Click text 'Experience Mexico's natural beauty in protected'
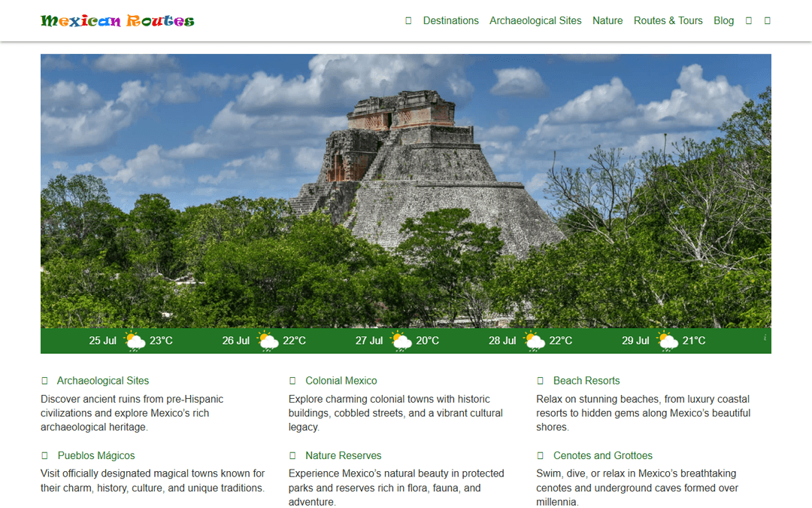812x508 pixels. tap(396, 474)
